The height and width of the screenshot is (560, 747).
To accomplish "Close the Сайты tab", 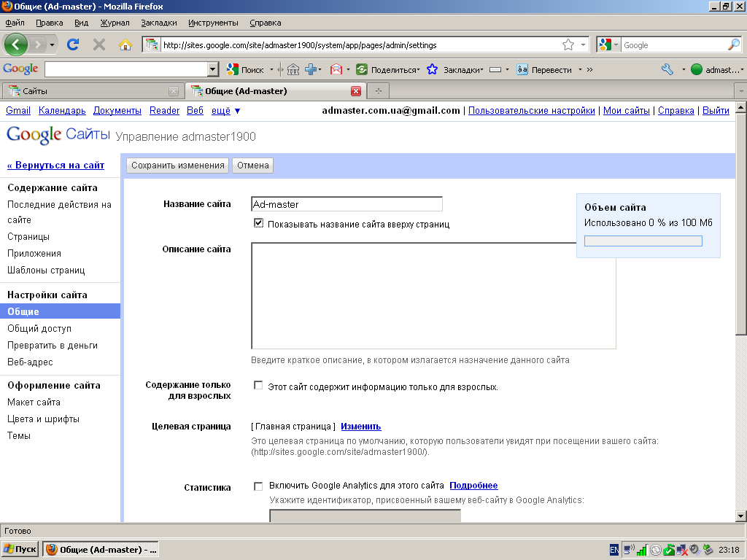I will click(x=174, y=91).
